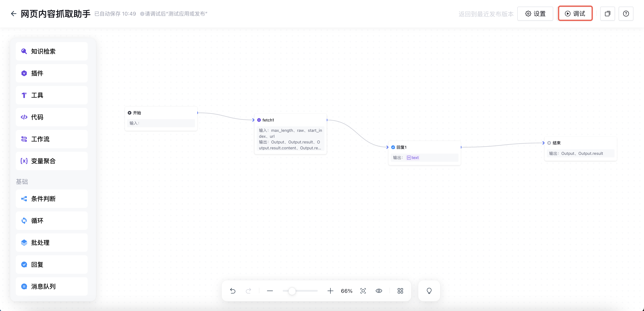Image resolution: width=644 pixels, height=311 pixels.
Task: Select the 插件 plugin node item
Action: 52,73
